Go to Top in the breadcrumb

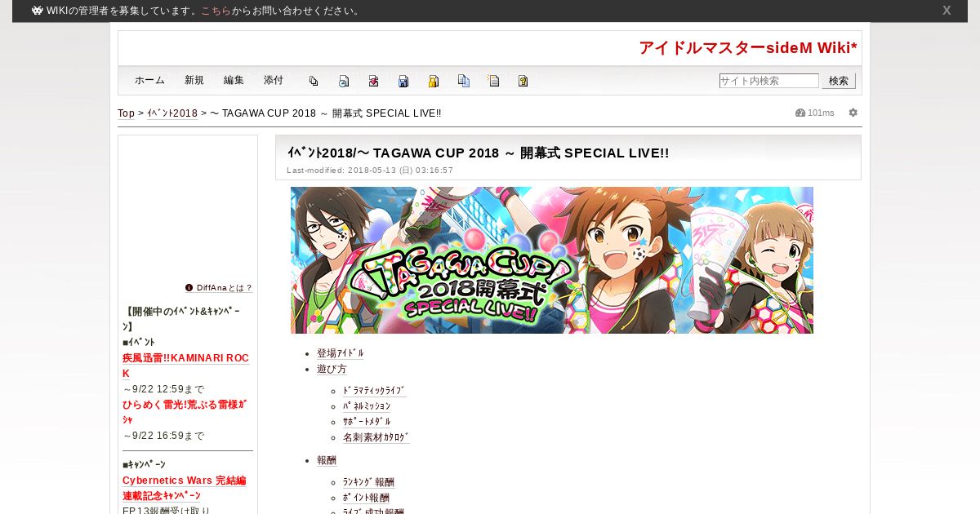coord(127,113)
